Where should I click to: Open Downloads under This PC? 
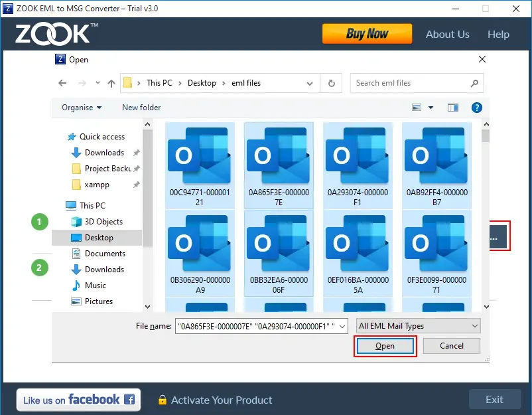point(98,270)
